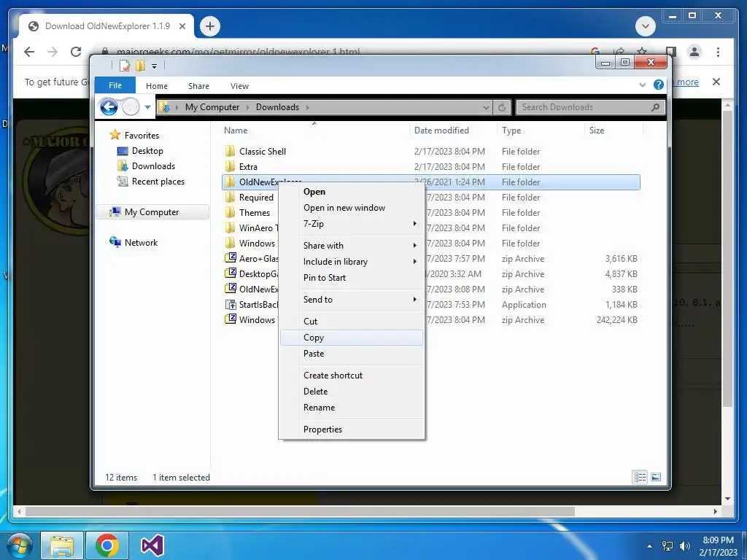Click the magnifier icon in the Search Downloads box
This screenshot has height=560, width=747.
click(656, 107)
